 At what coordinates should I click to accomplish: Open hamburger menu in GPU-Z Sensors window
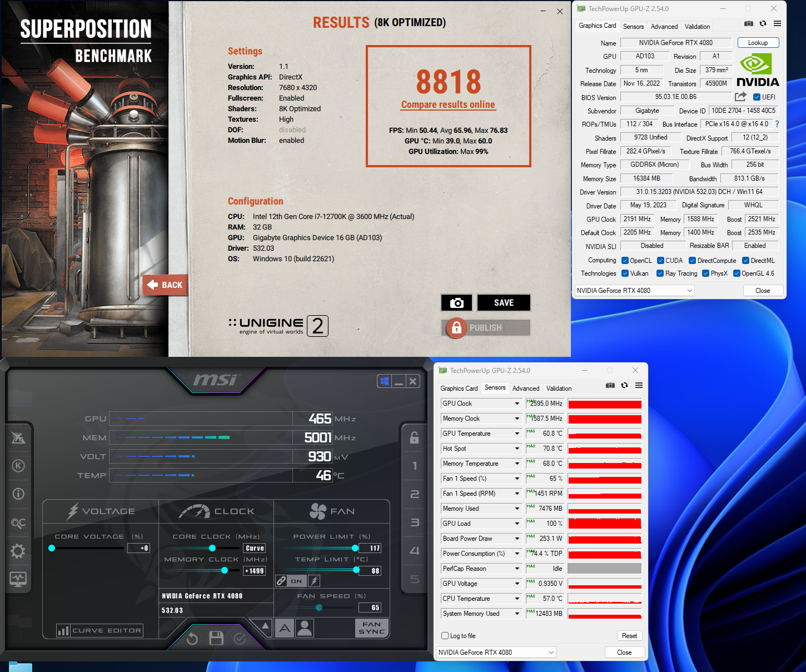[x=639, y=385]
